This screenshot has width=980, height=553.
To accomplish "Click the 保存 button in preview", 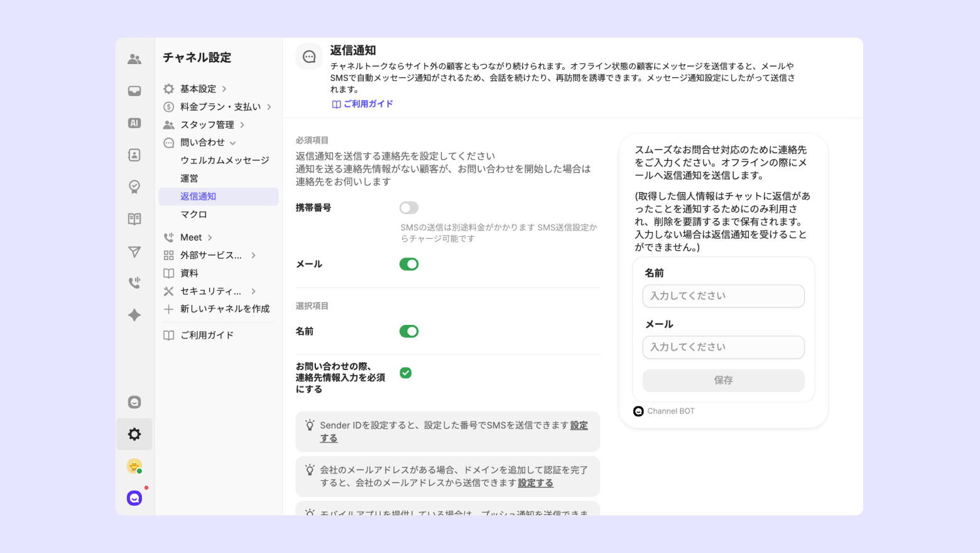I will coord(723,380).
